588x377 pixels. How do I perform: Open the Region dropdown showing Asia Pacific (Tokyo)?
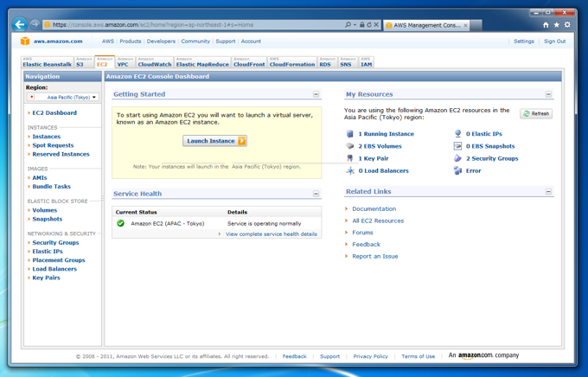coord(62,97)
